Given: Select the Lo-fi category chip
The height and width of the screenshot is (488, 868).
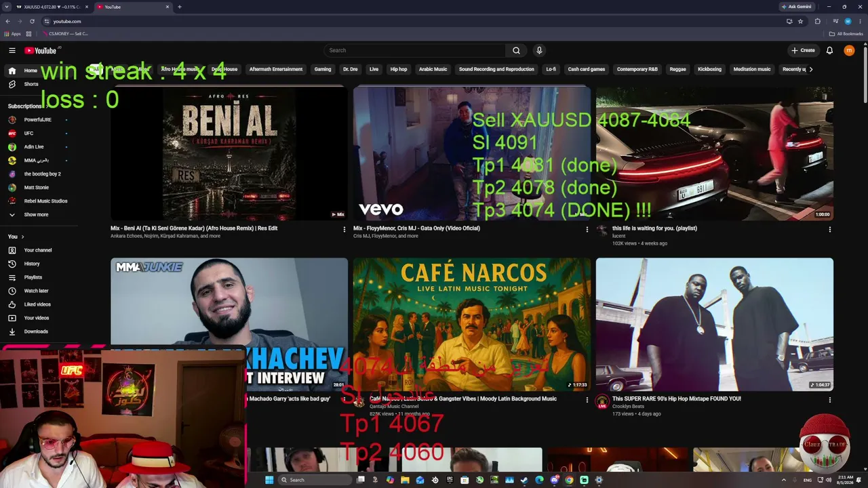Looking at the screenshot, I should pos(551,69).
